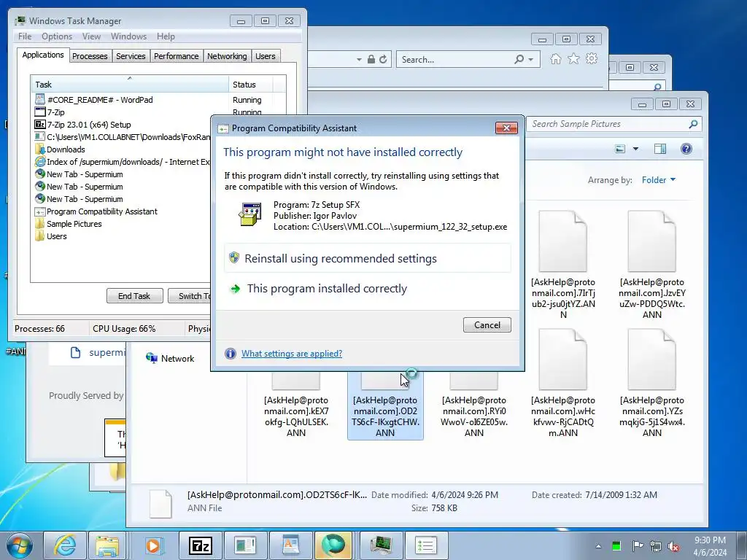Viewport: 747px width, 560px height.
Task: Show hidden tray icons arrow
Action: (598, 546)
